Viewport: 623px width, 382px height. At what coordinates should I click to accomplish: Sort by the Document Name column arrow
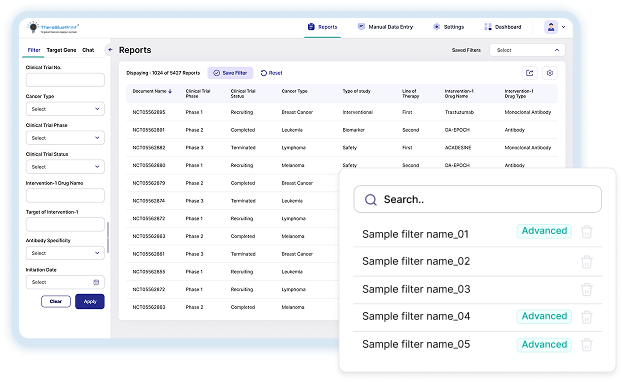coord(170,91)
